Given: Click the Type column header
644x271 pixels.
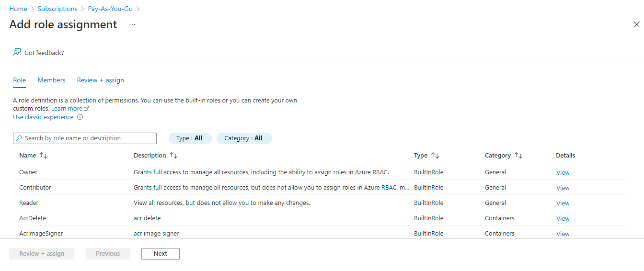Looking at the screenshot, I should (421, 156).
